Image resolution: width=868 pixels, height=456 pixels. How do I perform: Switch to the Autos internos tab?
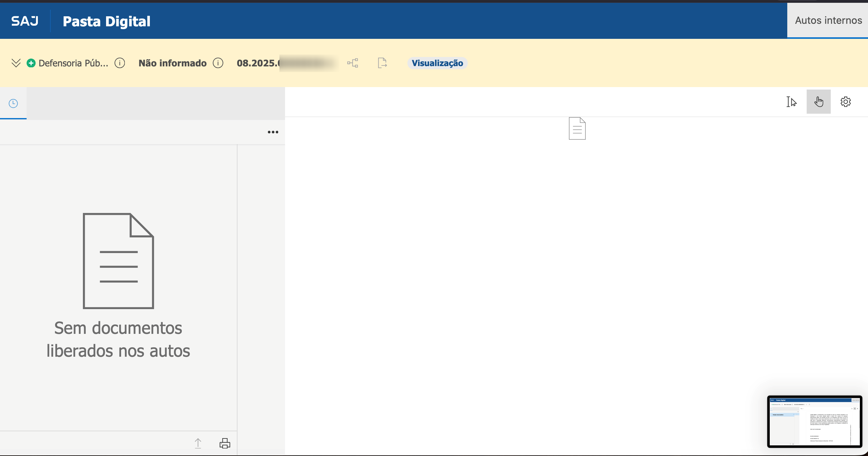828,21
